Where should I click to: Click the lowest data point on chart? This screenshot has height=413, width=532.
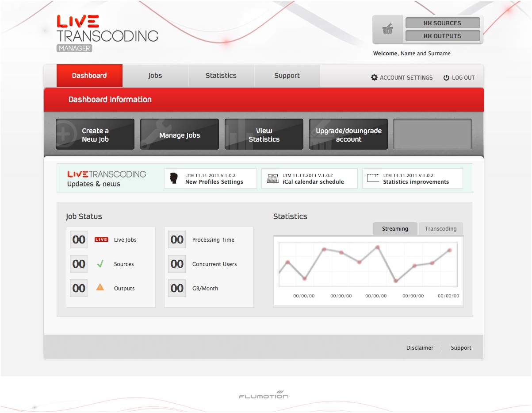pos(396,281)
